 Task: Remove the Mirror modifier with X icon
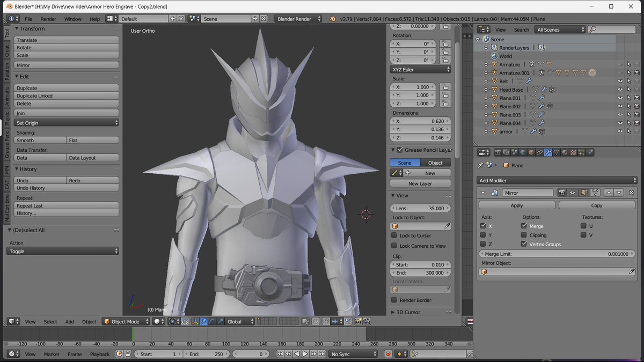tap(631, 193)
